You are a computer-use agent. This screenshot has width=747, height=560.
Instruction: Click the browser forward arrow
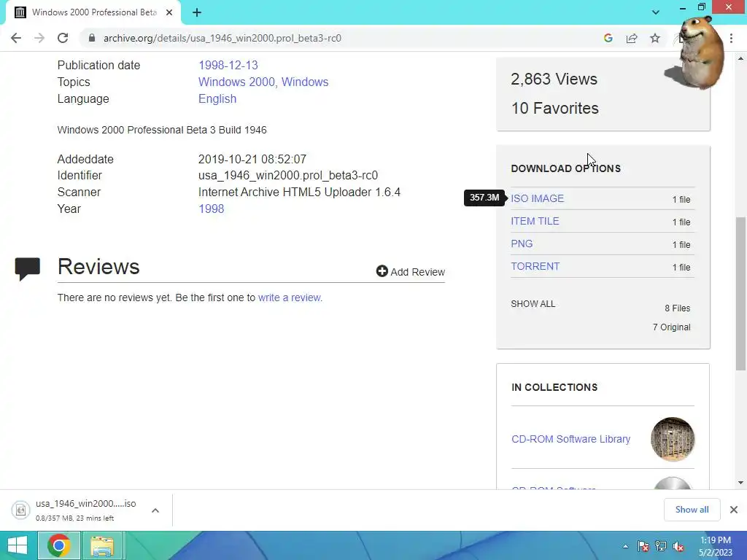click(39, 38)
